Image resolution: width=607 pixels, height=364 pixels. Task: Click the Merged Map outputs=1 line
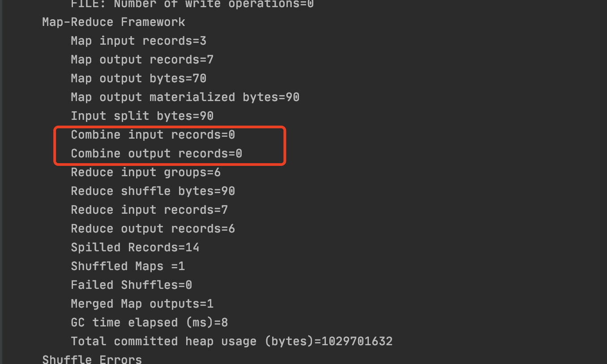[142, 304]
